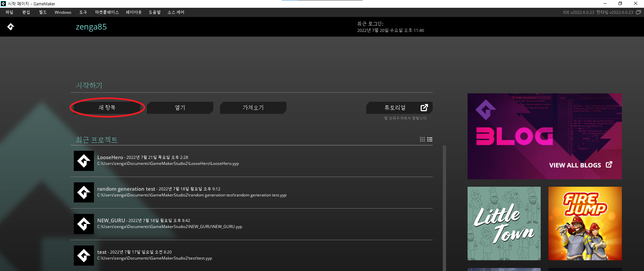644x271 pixels.
Task: Select the test project title
Action: pyautogui.click(x=102, y=252)
